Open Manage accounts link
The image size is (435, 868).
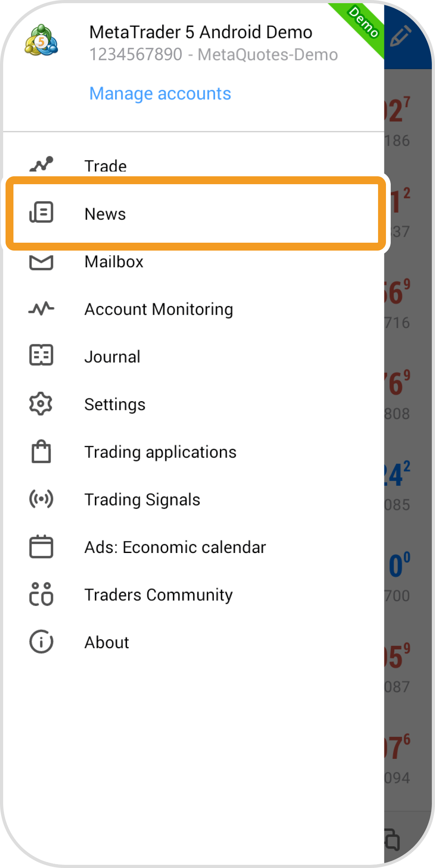tap(160, 94)
